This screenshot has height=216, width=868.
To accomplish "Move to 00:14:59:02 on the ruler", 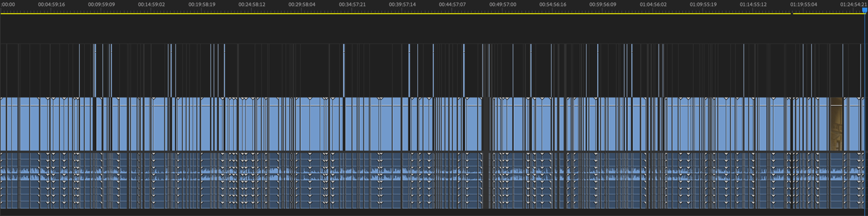I will click(152, 4).
